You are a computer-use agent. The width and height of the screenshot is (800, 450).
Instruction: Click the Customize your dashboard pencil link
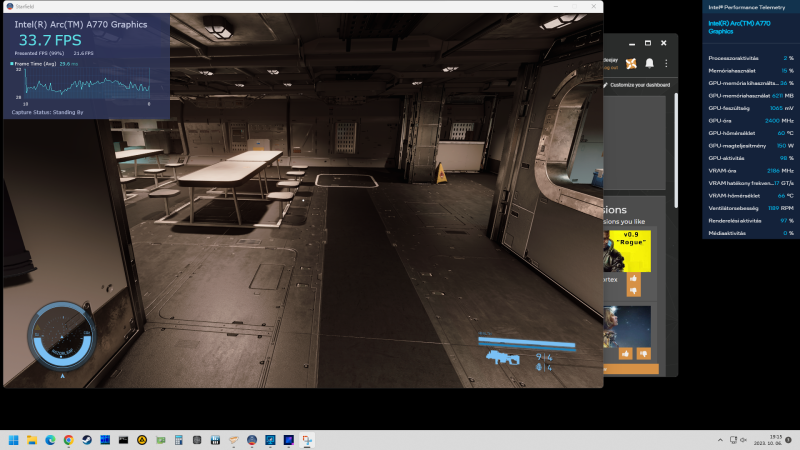click(637, 85)
